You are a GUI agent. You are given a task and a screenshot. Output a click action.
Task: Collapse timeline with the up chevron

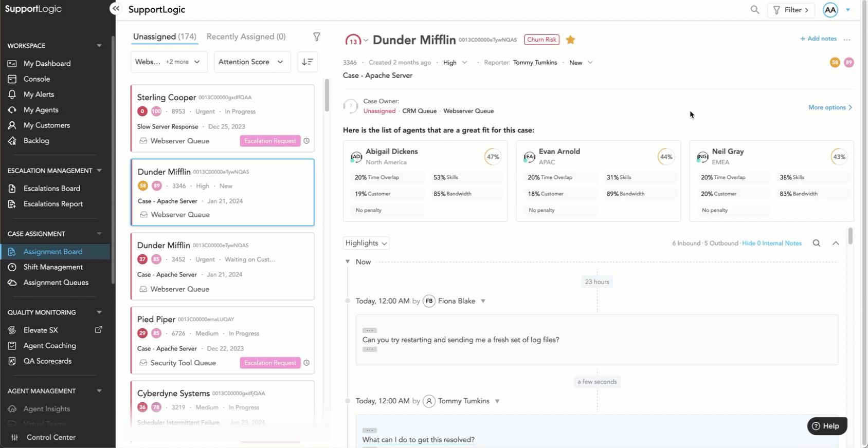coord(836,243)
